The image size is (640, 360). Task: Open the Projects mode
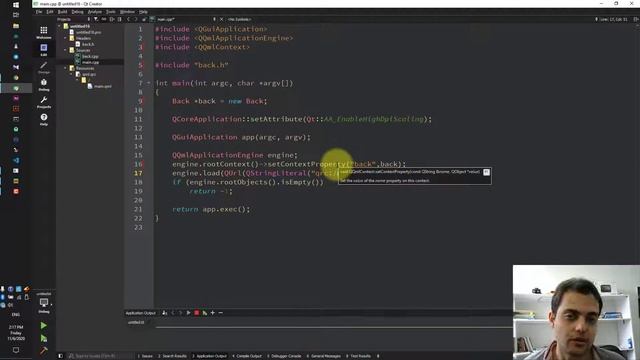coord(44,102)
